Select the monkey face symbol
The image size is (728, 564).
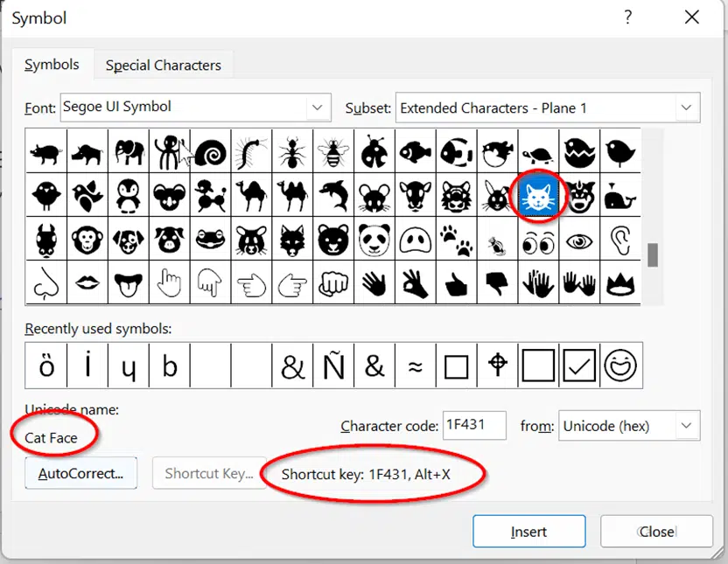87,240
